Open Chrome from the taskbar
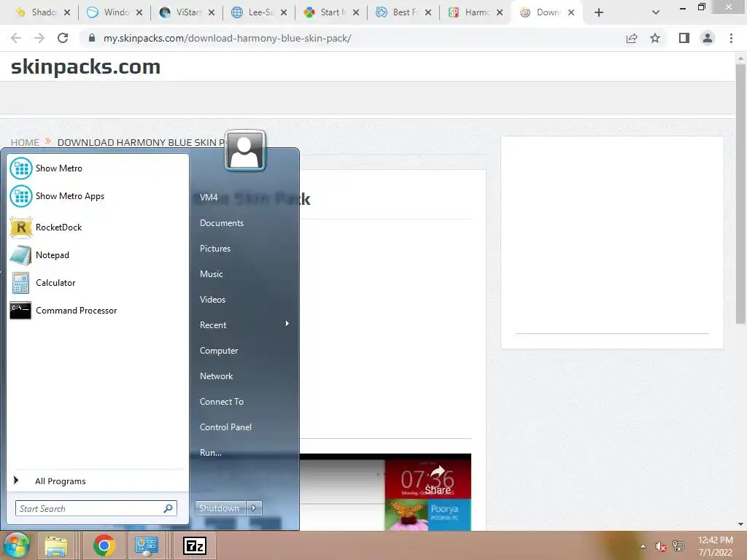Screen dimensions: 747x560 click(x=104, y=545)
